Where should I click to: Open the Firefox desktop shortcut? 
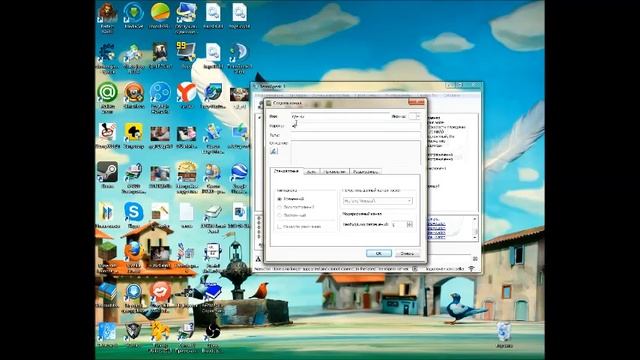[133, 252]
